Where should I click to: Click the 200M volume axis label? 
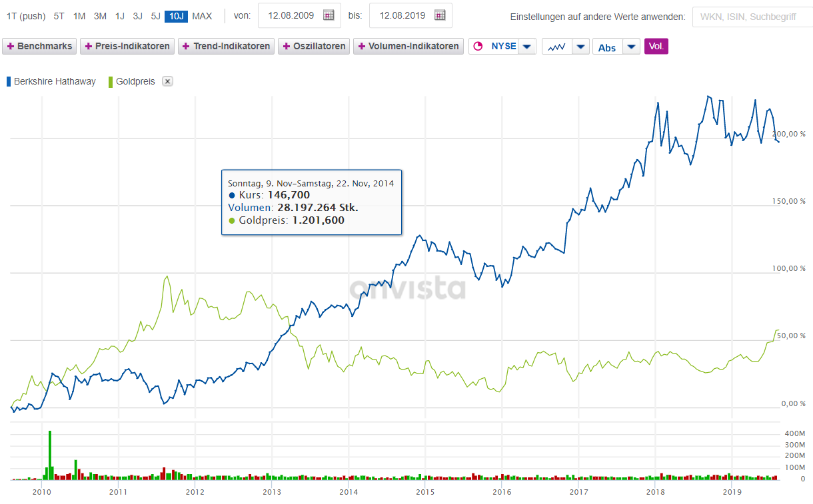(794, 456)
